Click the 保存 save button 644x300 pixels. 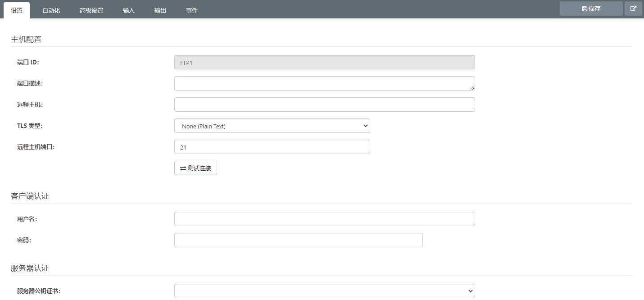(591, 9)
